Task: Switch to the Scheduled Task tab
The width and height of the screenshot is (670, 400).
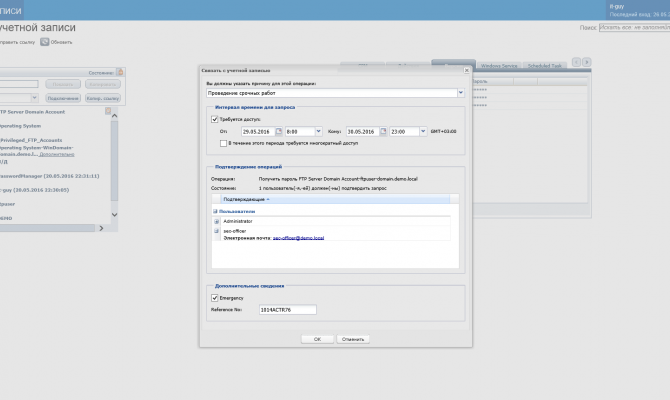Action: coord(544,66)
